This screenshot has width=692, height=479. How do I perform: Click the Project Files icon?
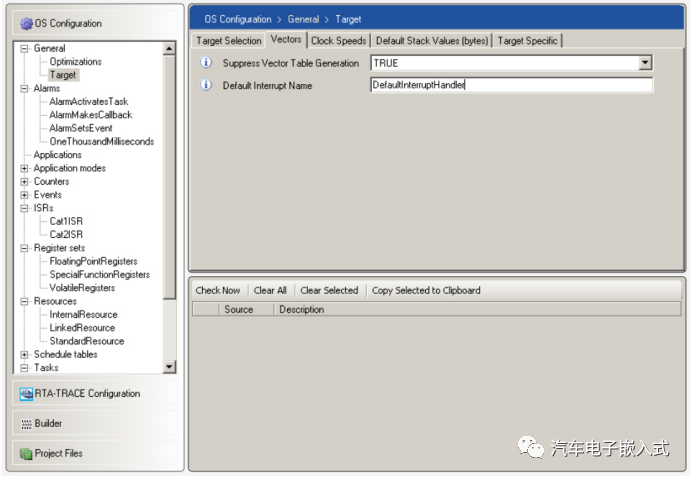tap(26, 453)
